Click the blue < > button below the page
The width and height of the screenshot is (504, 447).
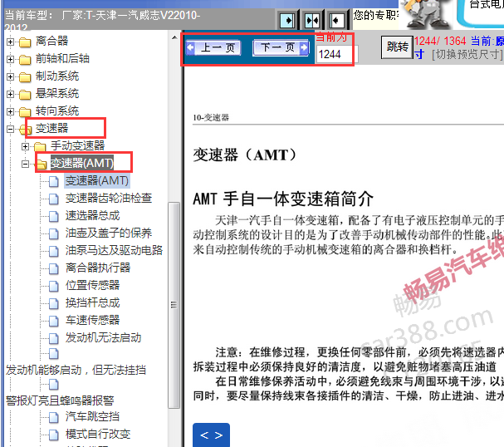tap(211, 435)
